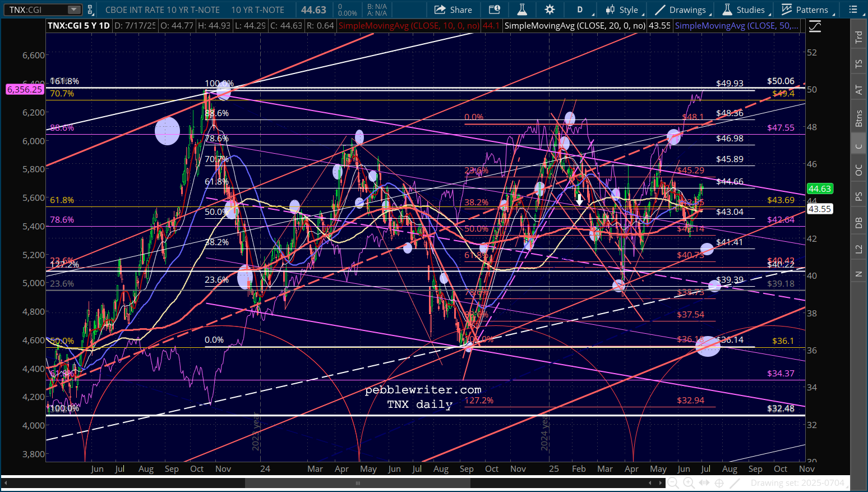Click the TNX:CGI 5 Y 1D chart title
This screenshot has height=492, width=868.
[x=79, y=26]
